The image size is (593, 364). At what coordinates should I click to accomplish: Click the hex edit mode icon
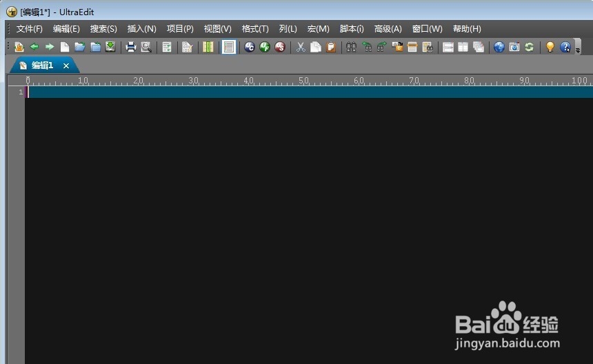[x=187, y=47]
